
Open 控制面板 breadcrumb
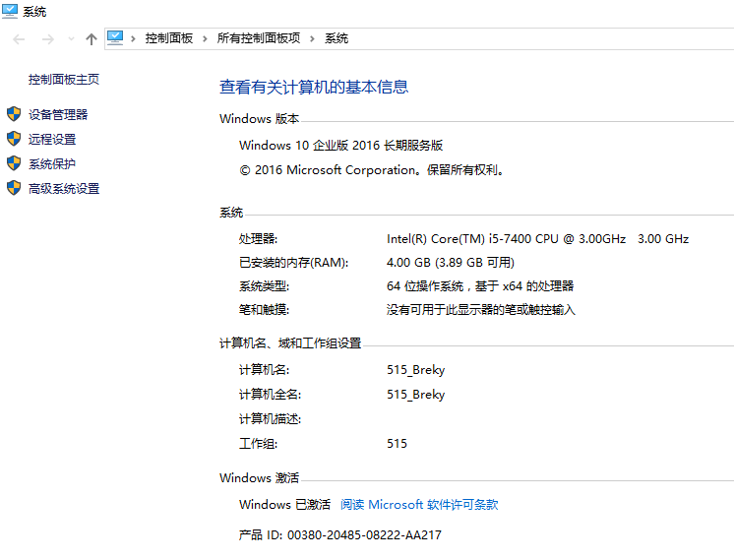(x=169, y=38)
